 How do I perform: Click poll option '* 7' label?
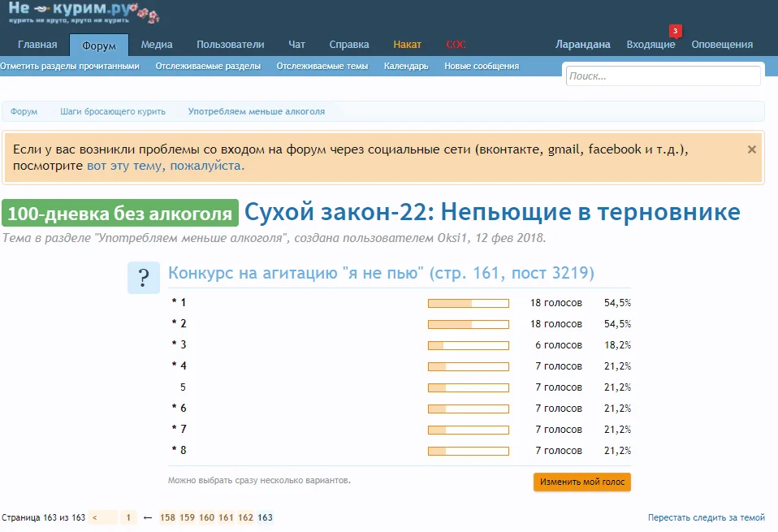coord(179,429)
